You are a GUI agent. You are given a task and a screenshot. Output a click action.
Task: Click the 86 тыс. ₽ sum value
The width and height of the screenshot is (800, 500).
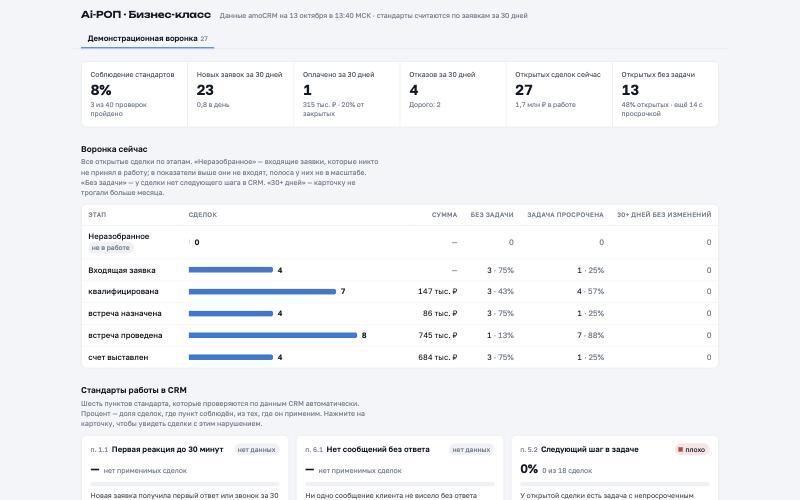(x=440, y=313)
